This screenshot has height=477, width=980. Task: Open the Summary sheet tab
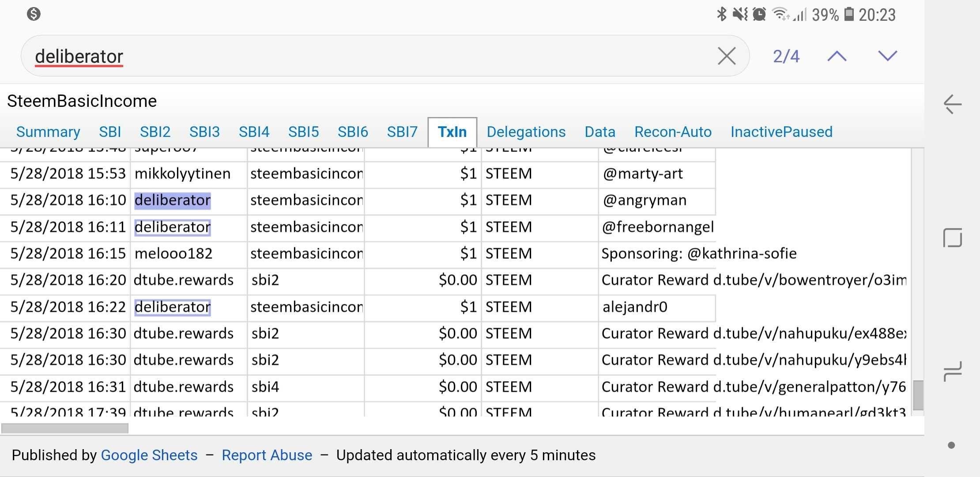coord(48,132)
